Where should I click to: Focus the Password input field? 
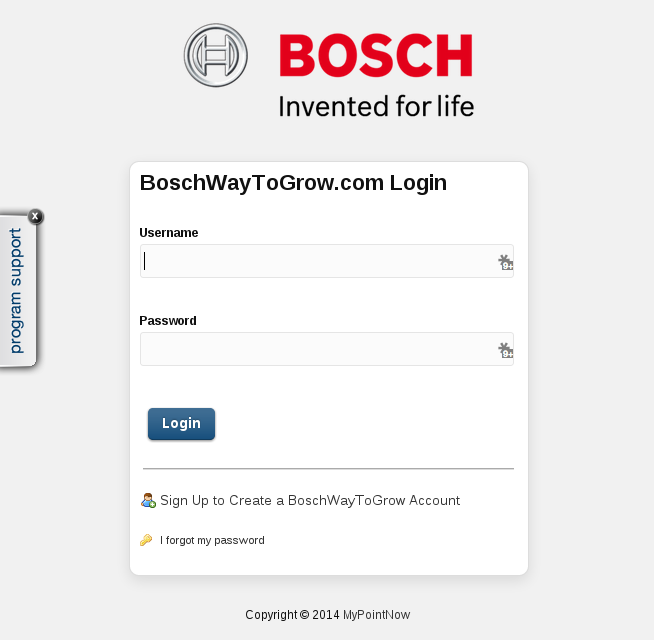click(x=327, y=349)
